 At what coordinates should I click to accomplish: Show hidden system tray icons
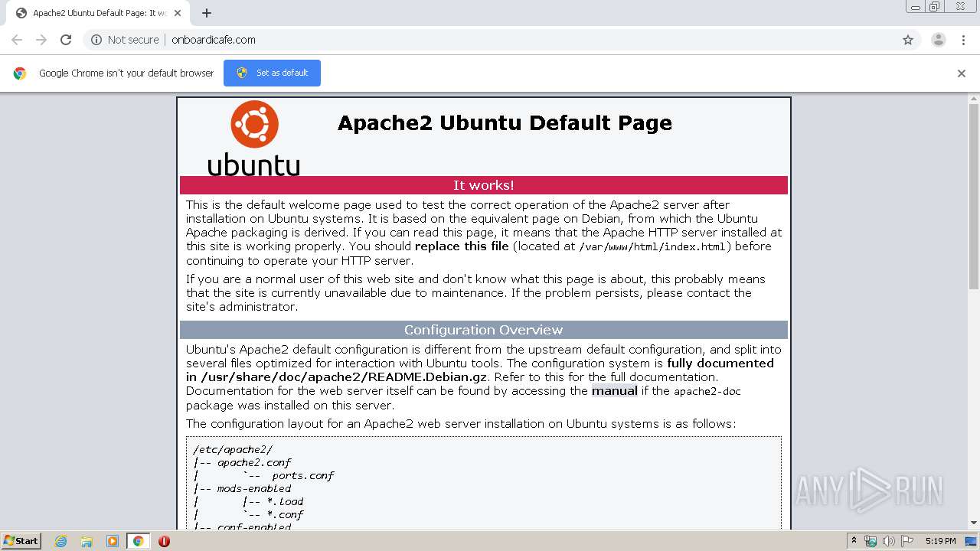point(854,541)
